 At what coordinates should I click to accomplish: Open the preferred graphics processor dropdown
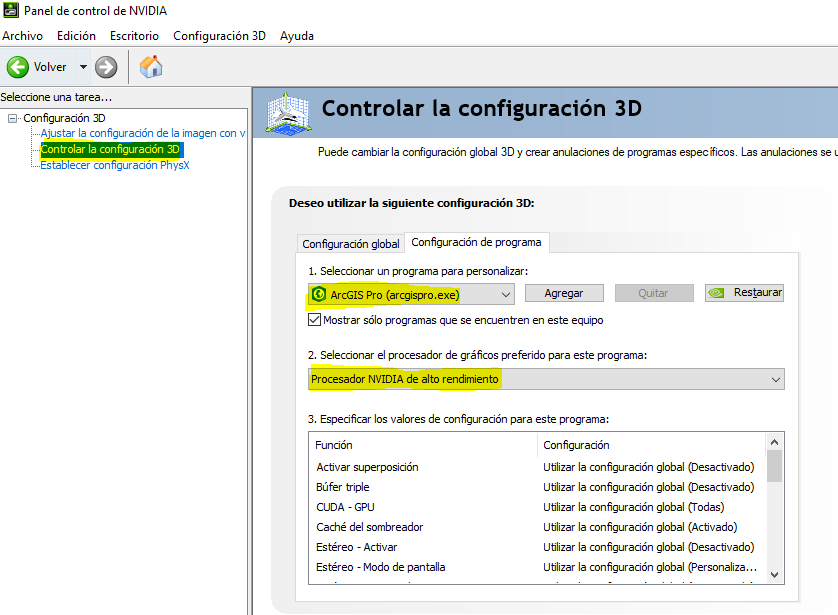[546, 379]
